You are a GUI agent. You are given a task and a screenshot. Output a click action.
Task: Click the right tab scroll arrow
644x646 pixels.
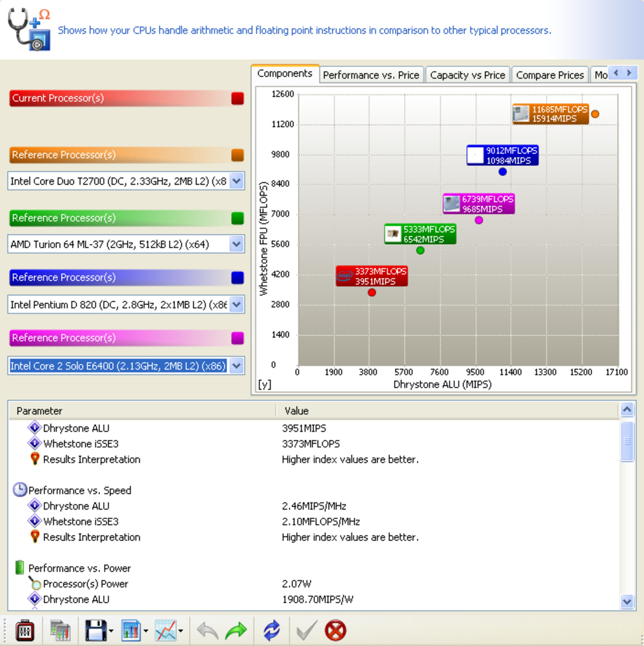tap(629, 72)
